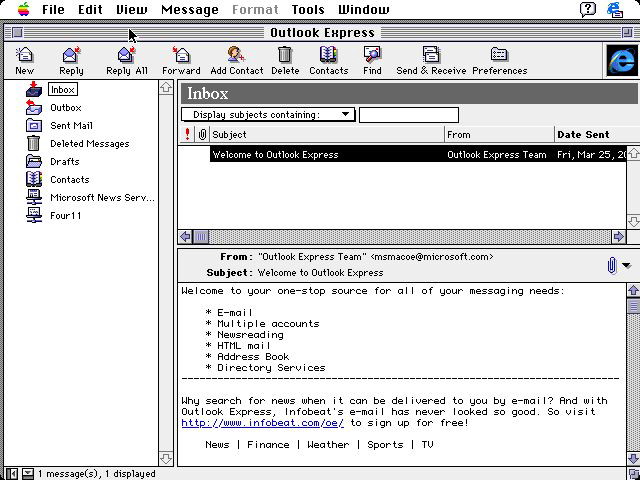Open the Deleted Messages folder

[89, 144]
